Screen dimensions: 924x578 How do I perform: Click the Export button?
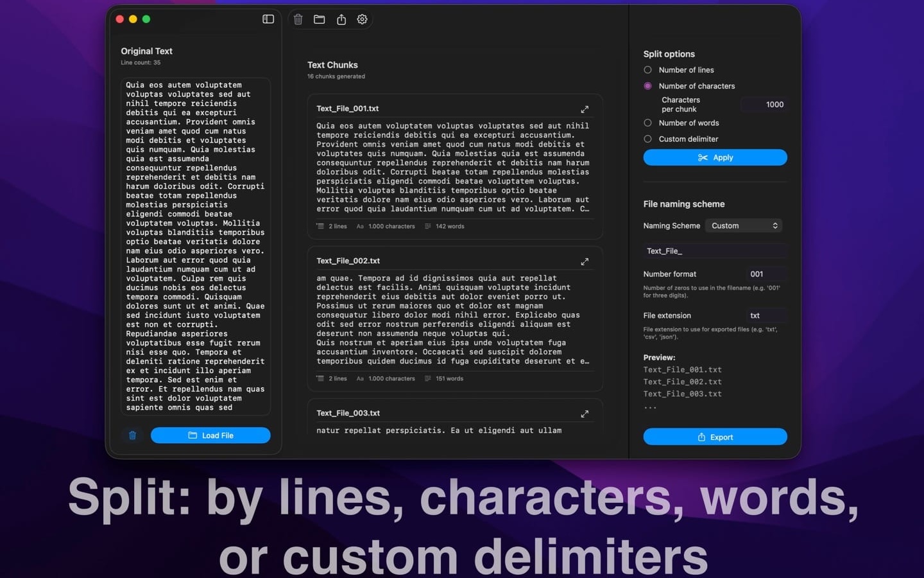pyautogui.click(x=715, y=437)
